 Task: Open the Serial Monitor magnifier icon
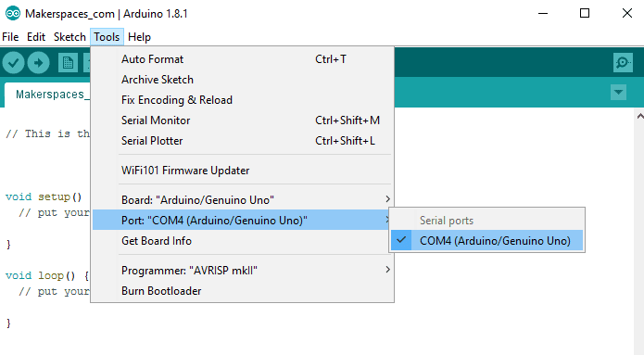pyautogui.click(x=623, y=63)
